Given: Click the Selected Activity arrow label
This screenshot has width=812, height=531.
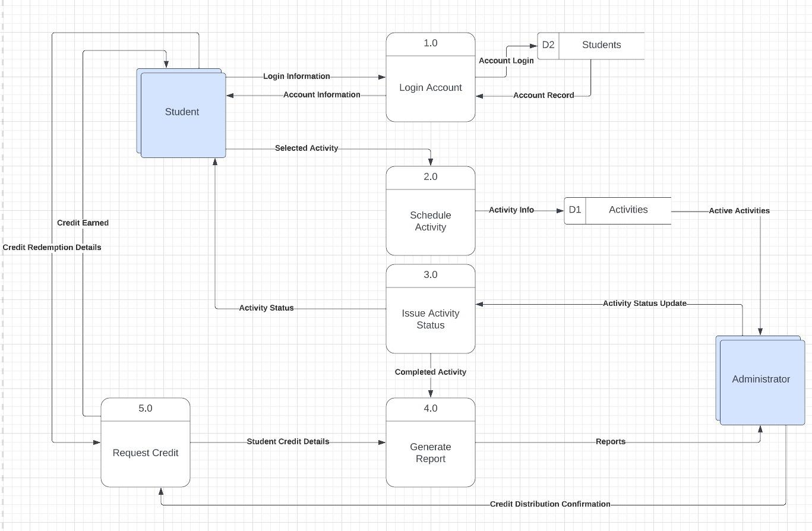Looking at the screenshot, I should point(306,148).
